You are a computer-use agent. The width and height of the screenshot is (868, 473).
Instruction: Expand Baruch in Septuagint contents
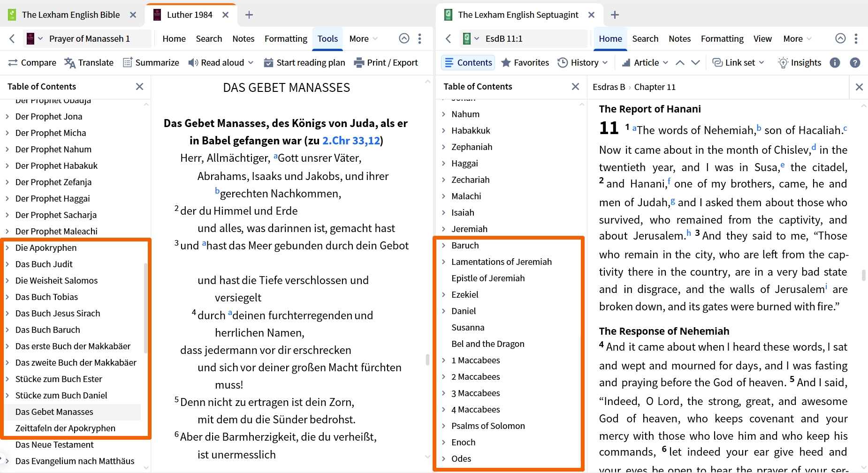(x=443, y=245)
